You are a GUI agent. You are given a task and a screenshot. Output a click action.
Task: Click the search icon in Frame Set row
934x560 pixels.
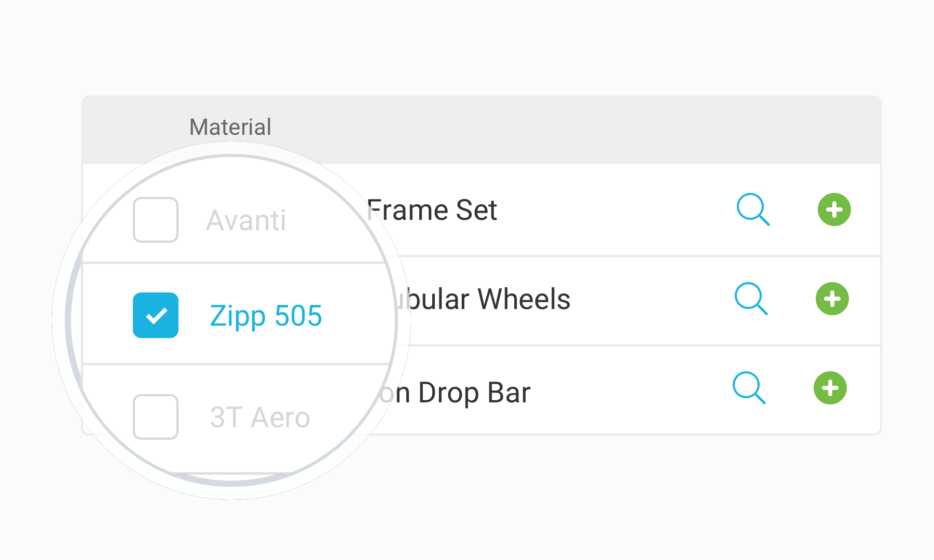(752, 209)
